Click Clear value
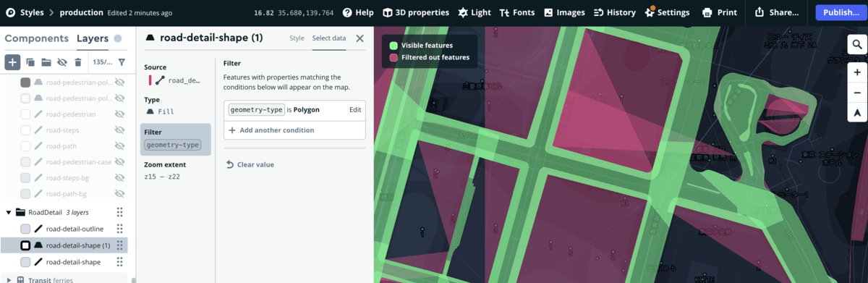The width and height of the screenshot is (868, 283). [x=250, y=164]
